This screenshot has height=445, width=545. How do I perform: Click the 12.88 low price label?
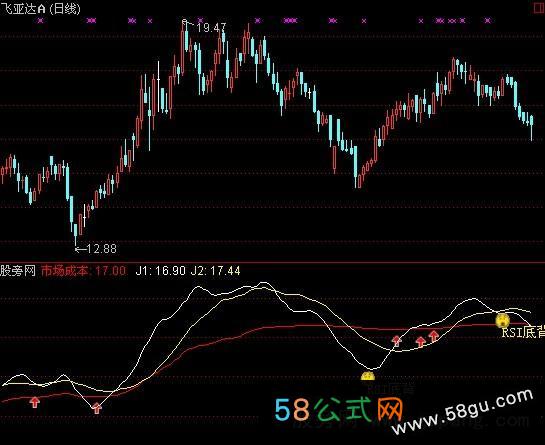[x=101, y=249]
